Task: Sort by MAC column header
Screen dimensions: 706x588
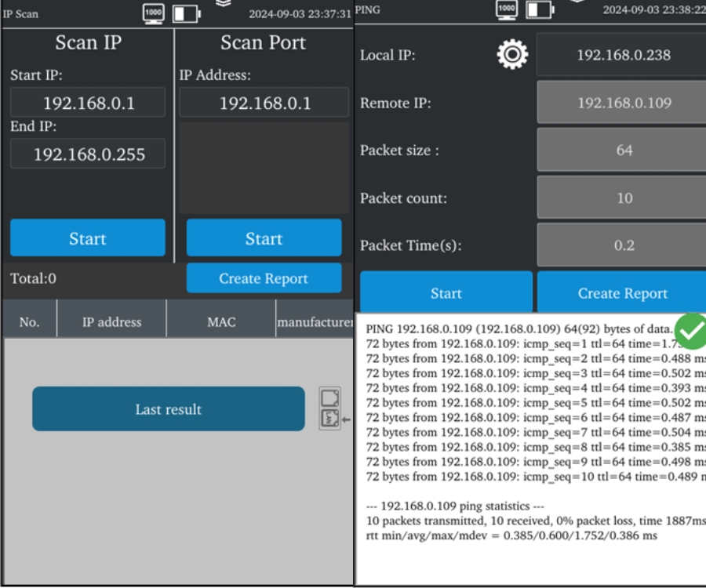Action: coord(221,322)
